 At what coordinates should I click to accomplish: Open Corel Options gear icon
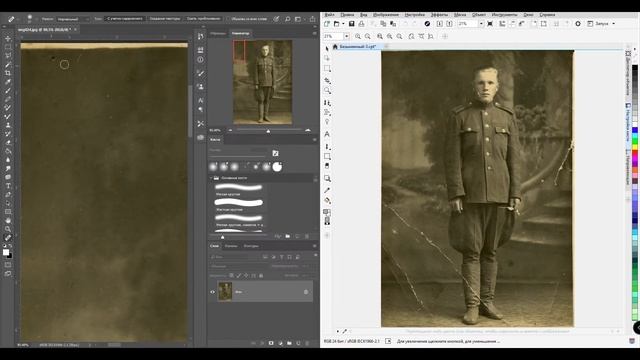(578, 24)
